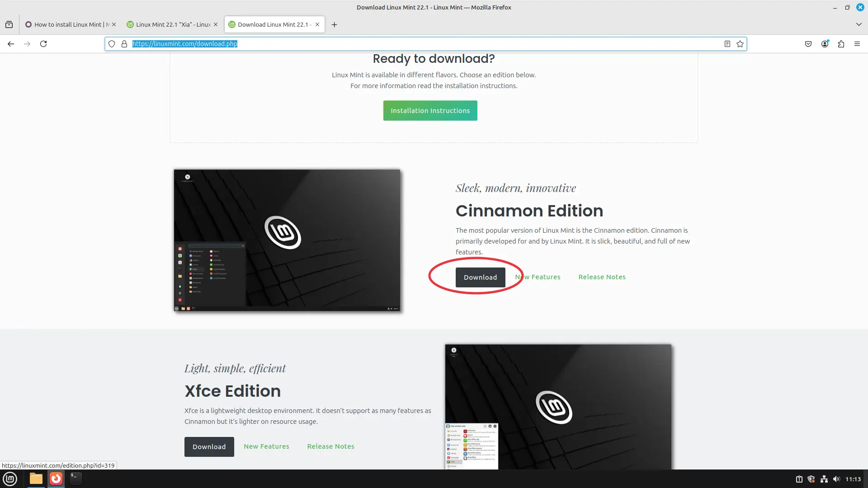Open Firefox account icon

[x=825, y=44]
